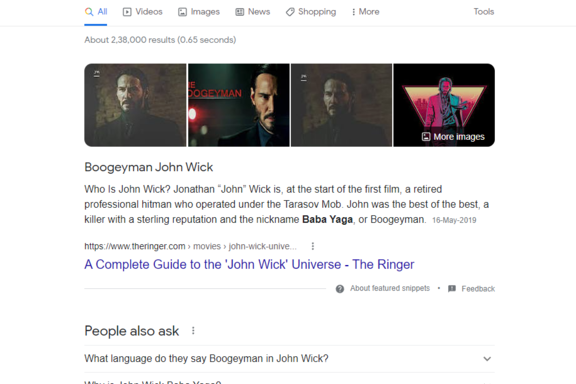This screenshot has width=576, height=384.
Task: Open first John Wick thumbnail image
Action: coord(135,105)
